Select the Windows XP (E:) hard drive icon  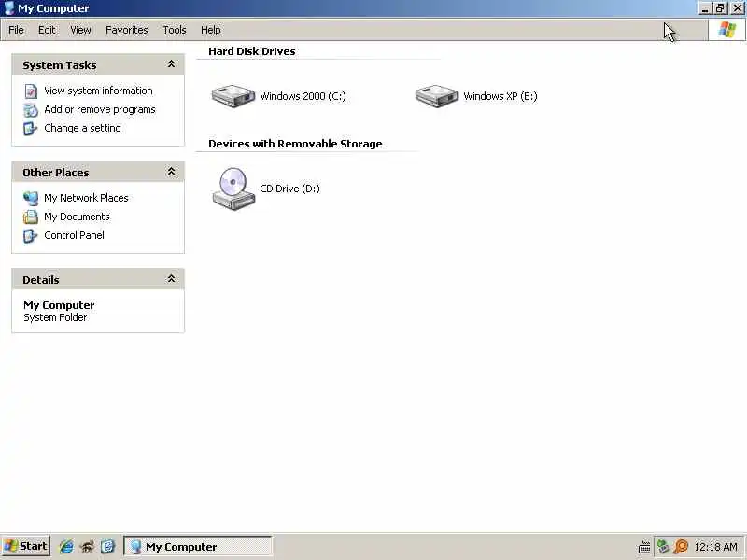click(436, 96)
